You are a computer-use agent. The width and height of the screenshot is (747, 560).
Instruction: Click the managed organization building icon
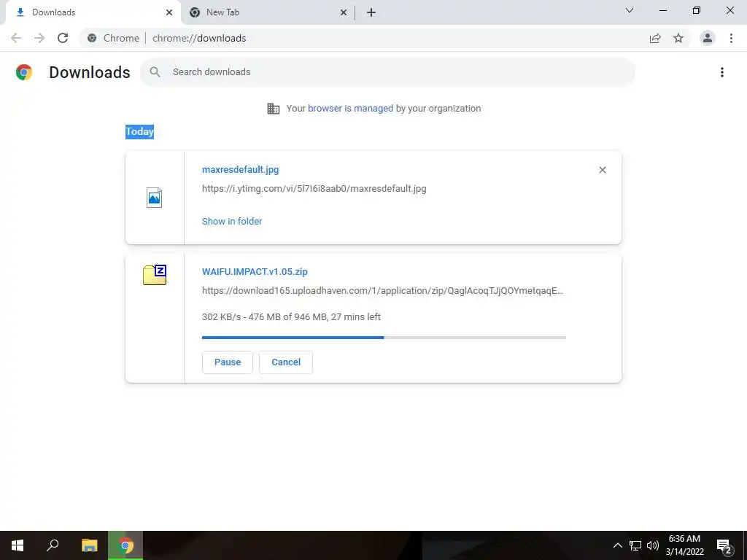pos(274,109)
